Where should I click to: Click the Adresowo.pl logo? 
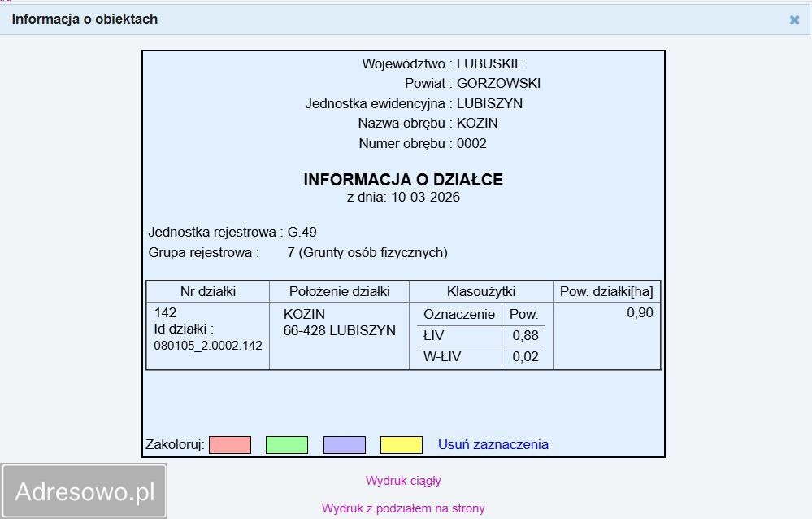[84, 489]
